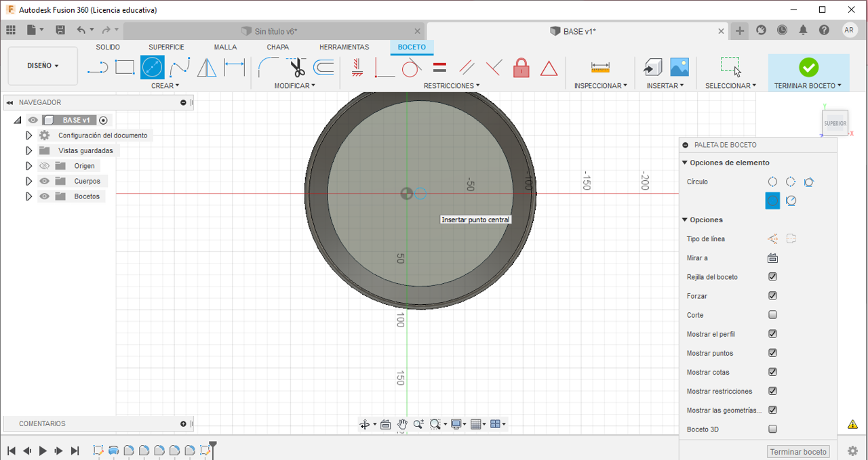Screen dimensions: 868x460
Task: Open a new design tab with plus button
Action: click(740, 30)
